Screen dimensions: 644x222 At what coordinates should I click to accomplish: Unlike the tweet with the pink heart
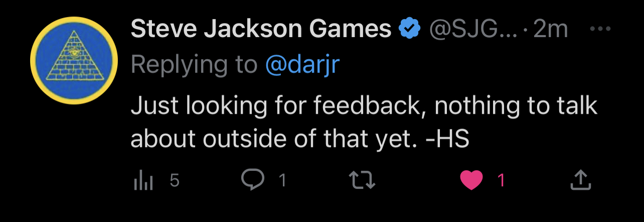point(471,180)
